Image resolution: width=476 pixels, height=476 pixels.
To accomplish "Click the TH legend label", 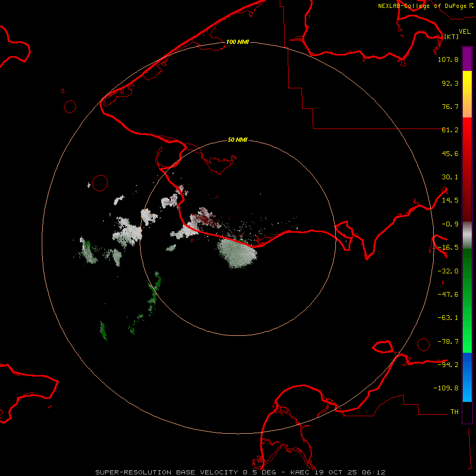I will (454, 412).
